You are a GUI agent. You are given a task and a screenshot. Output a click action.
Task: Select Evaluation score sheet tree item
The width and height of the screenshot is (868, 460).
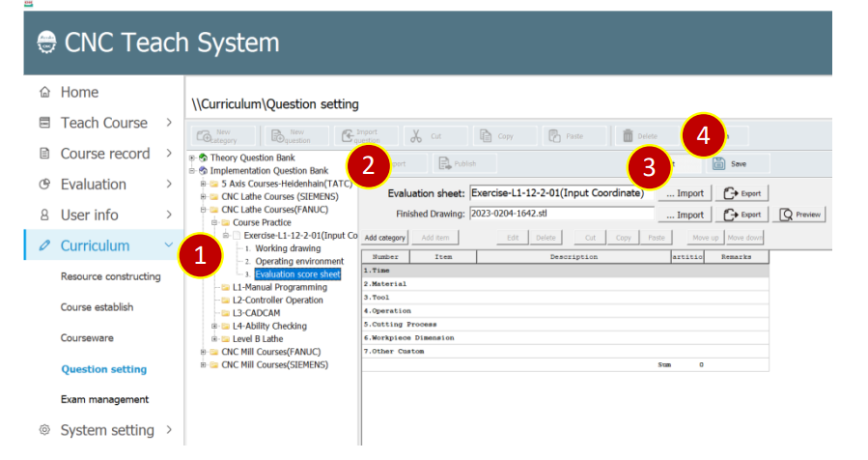297,274
